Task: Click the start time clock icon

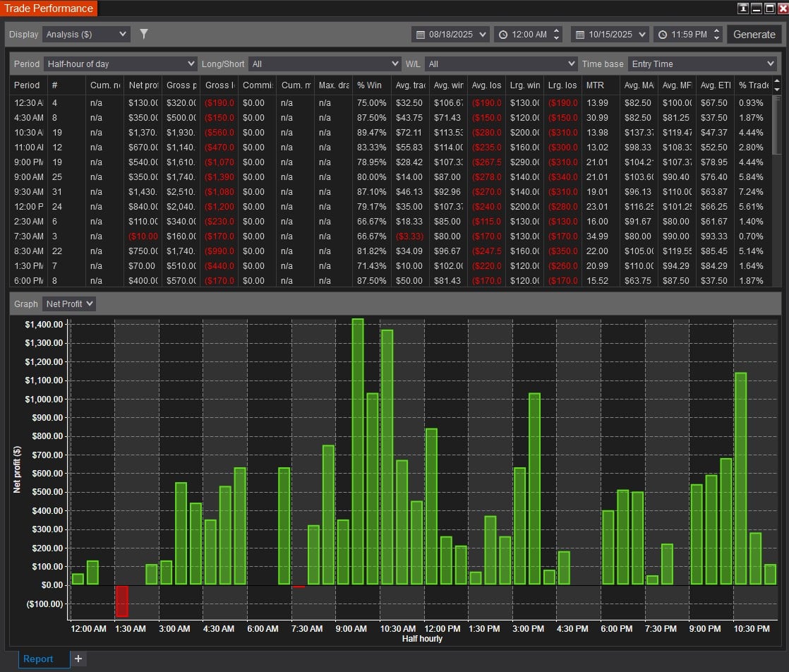Action: tap(502, 35)
